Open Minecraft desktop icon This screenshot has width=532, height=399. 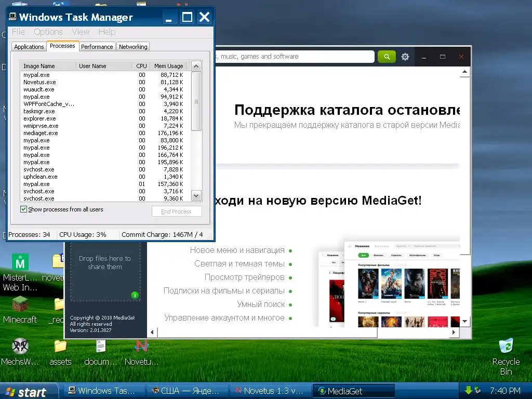(20, 310)
